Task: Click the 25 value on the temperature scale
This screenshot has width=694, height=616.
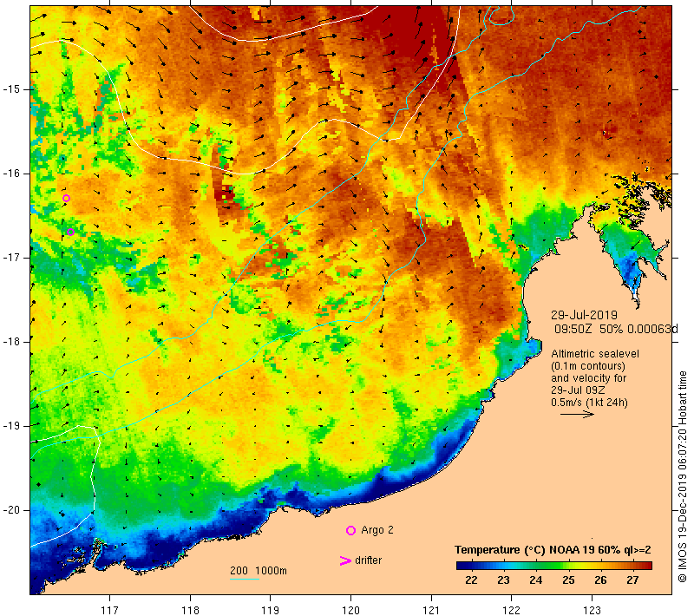Action: point(568,580)
